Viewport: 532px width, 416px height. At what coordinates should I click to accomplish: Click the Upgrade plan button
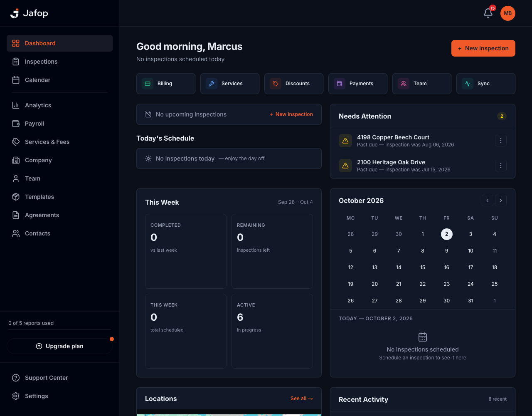click(x=59, y=346)
